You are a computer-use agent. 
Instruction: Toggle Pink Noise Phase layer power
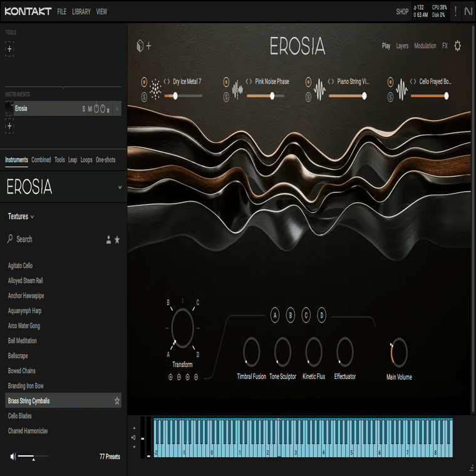click(x=226, y=81)
